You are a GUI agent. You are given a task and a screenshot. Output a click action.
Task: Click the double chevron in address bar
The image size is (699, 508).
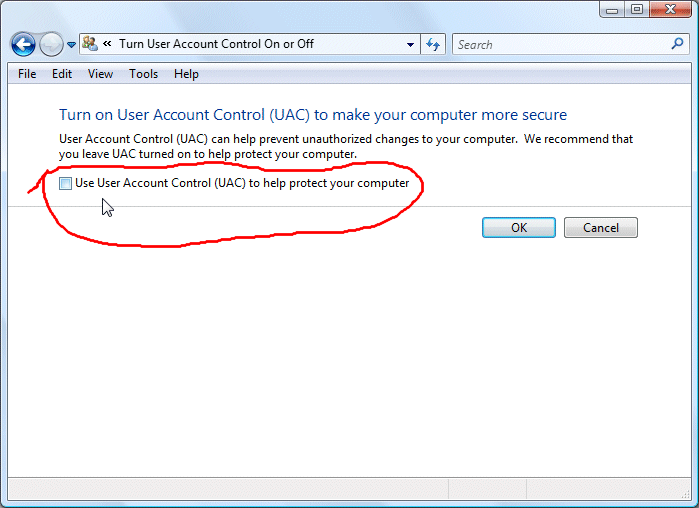[x=107, y=44]
